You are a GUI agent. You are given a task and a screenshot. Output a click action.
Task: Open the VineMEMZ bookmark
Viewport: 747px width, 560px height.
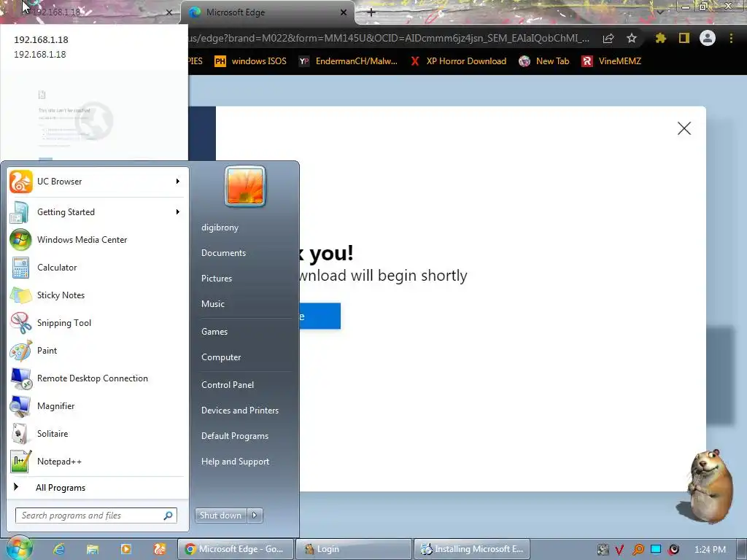tap(612, 61)
